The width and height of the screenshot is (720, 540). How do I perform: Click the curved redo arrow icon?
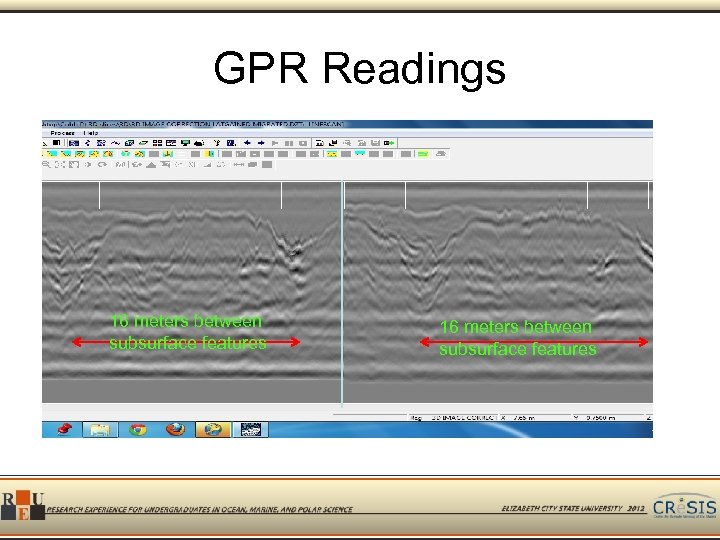click(102, 164)
